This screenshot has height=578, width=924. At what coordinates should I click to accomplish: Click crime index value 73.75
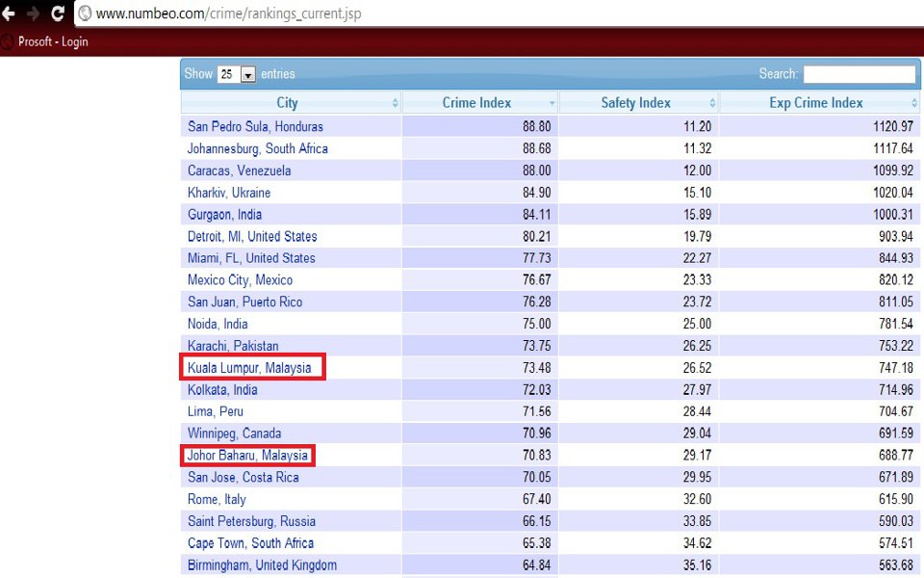click(537, 346)
